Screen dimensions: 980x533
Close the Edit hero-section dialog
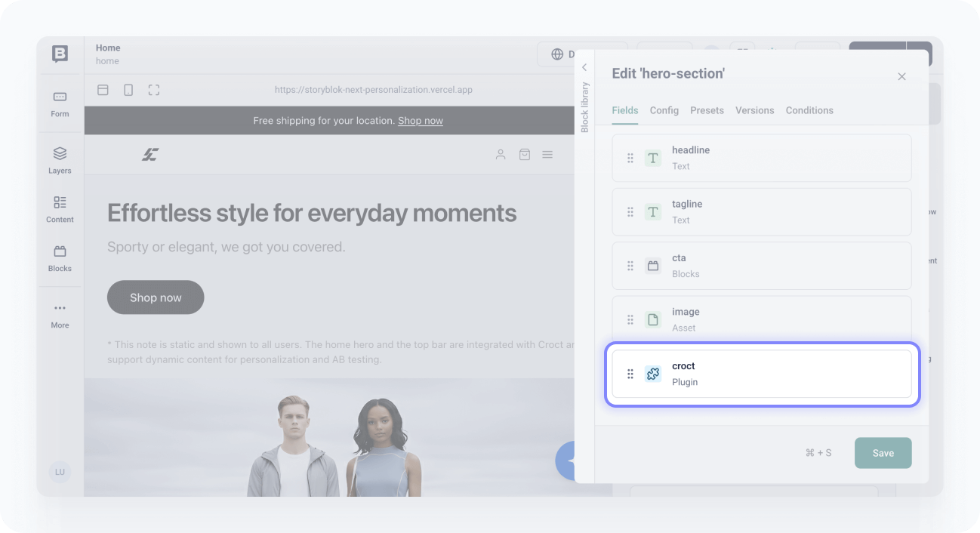901,76
